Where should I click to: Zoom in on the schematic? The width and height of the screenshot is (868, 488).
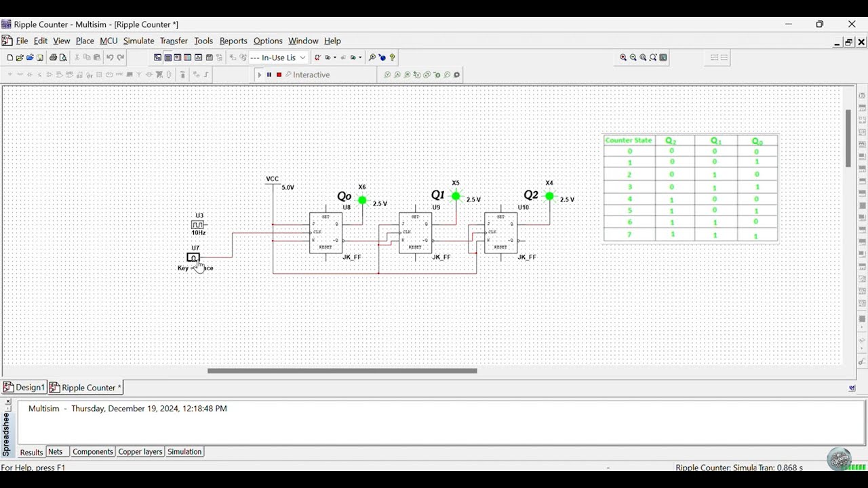tap(623, 58)
